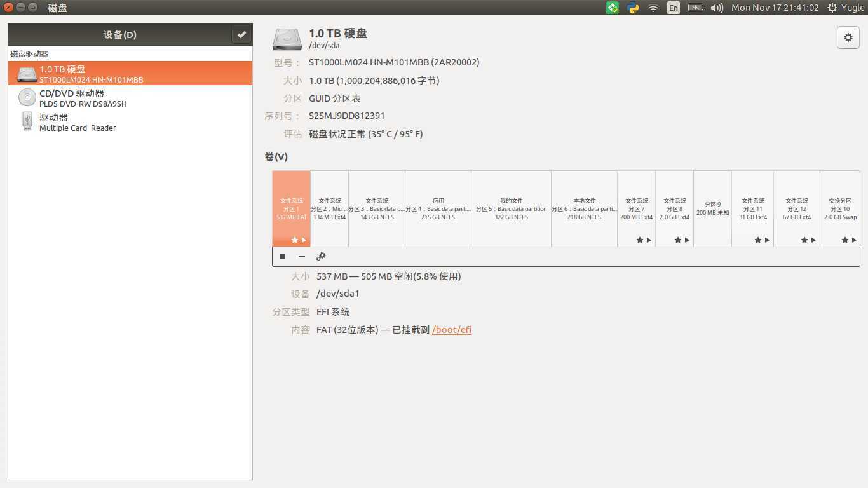Select 我的文件 partition 5 322 GB NTFS
This screenshot has height=488, width=868.
click(x=512, y=208)
